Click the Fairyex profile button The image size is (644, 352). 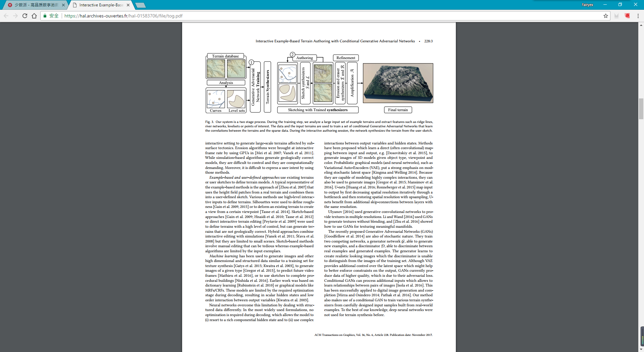pyautogui.click(x=587, y=5)
